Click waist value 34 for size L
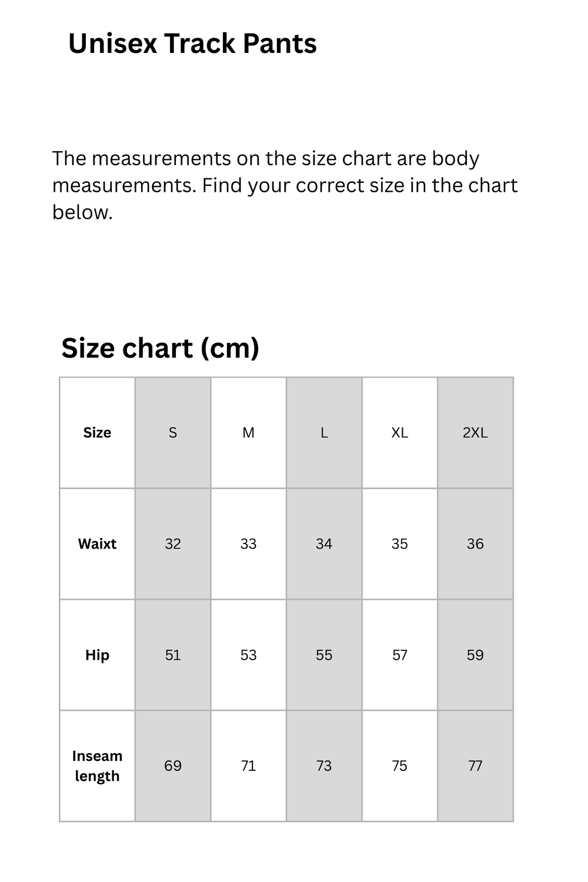 point(324,544)
